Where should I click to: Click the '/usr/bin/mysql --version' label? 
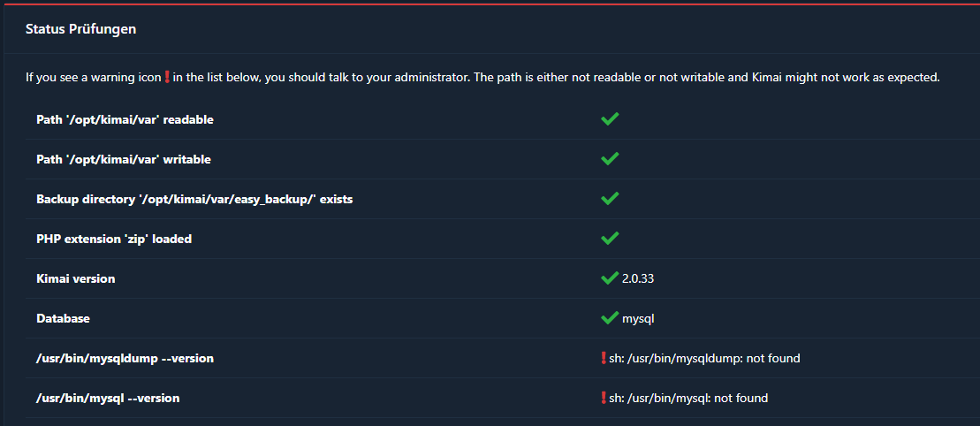pyautogui.click(x=108, y=398)
